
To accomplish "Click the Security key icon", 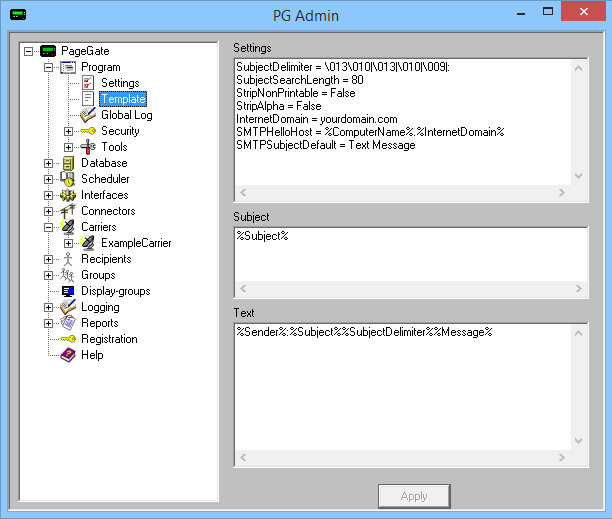I will [88, 131].
